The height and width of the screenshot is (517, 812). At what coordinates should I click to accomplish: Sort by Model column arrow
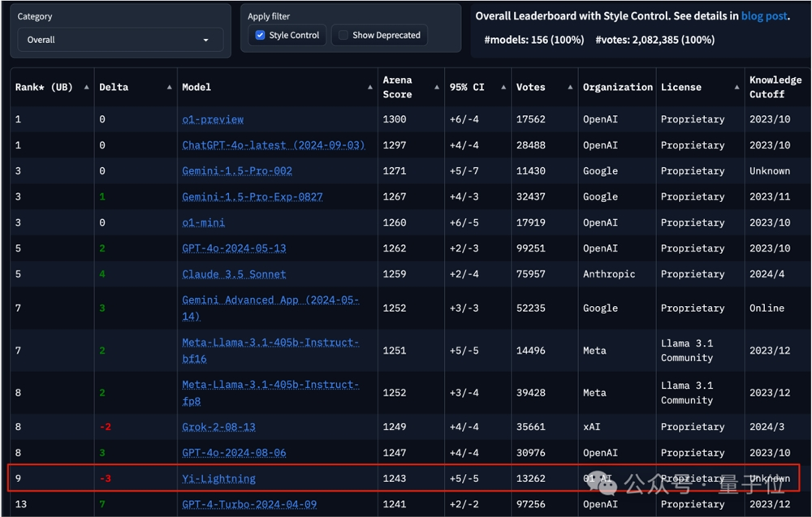pos(369,88)
